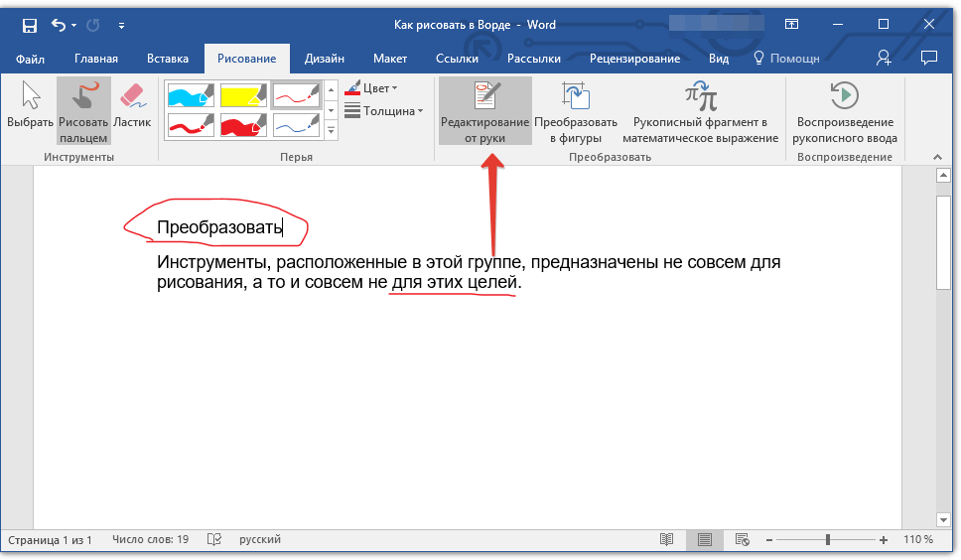This screenshot has height=560, width=961.
Task: Toggle Рисовать пальцем drawing mode
Action: point(83,110)
